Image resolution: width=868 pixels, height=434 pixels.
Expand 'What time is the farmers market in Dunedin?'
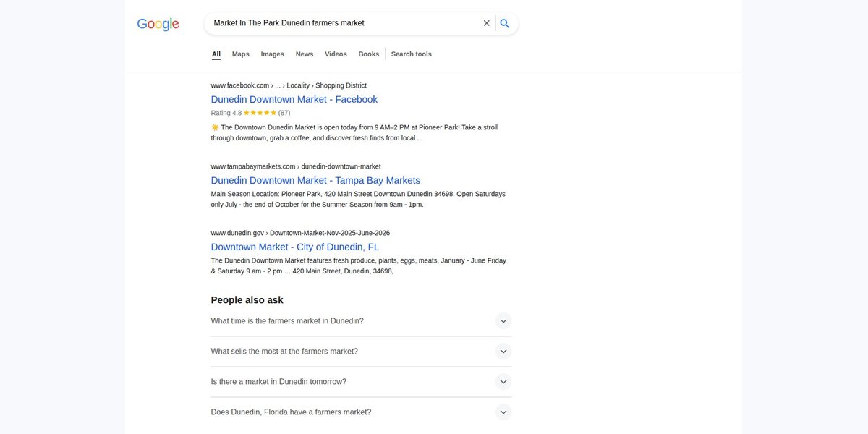[x=361, y=321]
